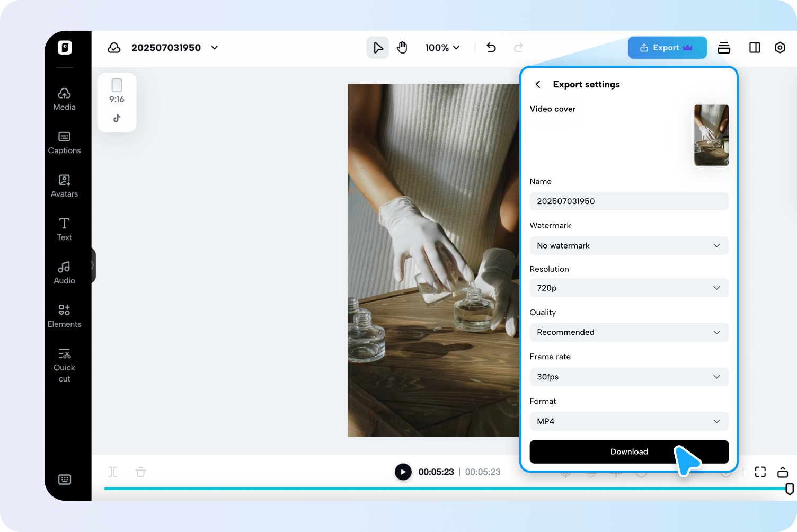The height and width of the screenshot is (532, 797).
Task: Expand the project name 202507031950 dropdown
Action: pos(215,48)
